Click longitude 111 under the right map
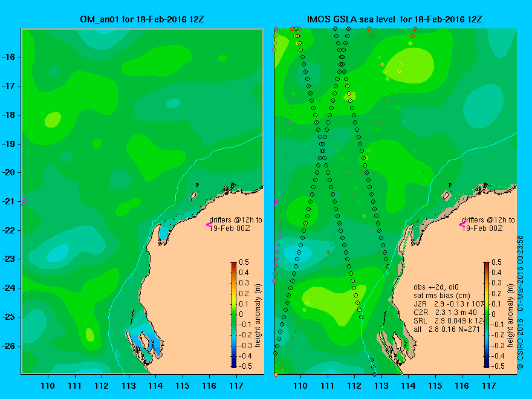The width and height of the screenshot is (532, 399). pos(328,386)
